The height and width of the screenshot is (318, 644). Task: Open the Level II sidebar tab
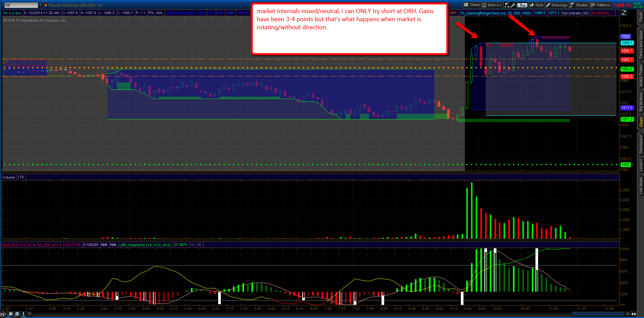coord(641,165)
